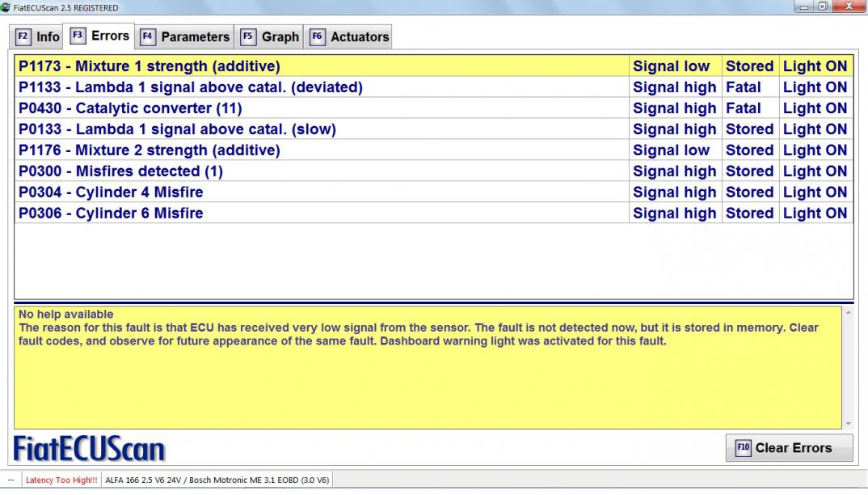Minimize the FiatECUScan window
The image size is (868, 495).
[804, 6]
